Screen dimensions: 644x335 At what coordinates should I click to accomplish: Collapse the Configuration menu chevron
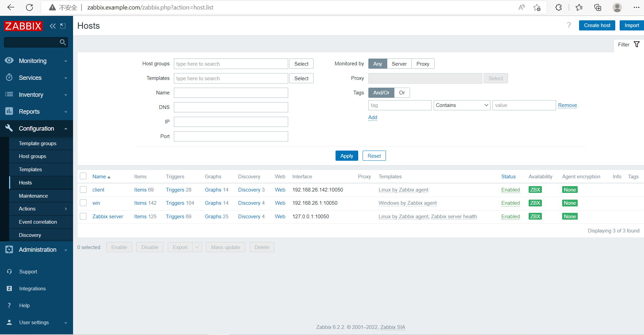(66, 129)
